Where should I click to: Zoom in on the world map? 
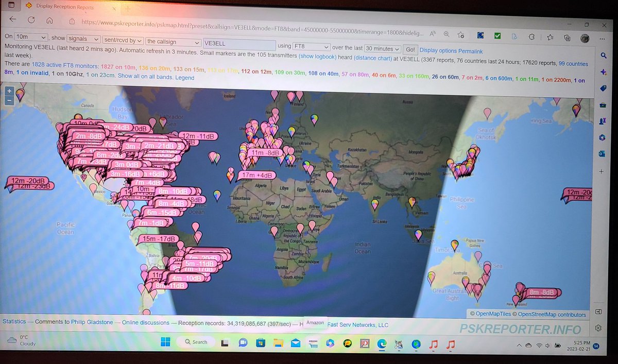[9, 91]
